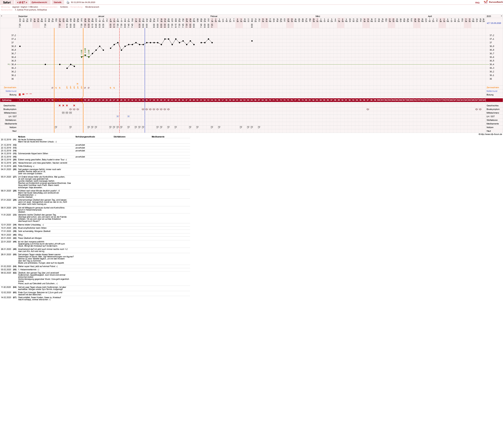The image size is (503, 448).
Task: Click the heavy bleeding icon on cycle day 1
Action: [x=20, y=94]
